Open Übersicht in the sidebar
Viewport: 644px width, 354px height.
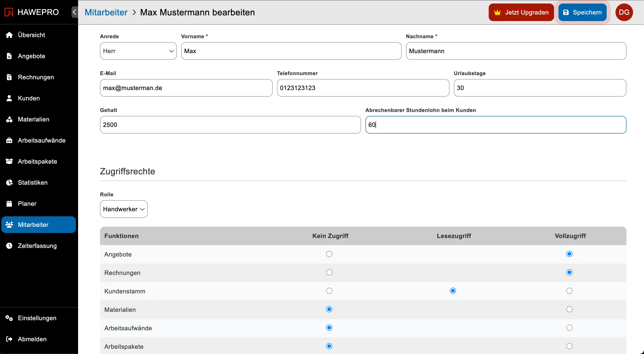[x=39, y=35]
